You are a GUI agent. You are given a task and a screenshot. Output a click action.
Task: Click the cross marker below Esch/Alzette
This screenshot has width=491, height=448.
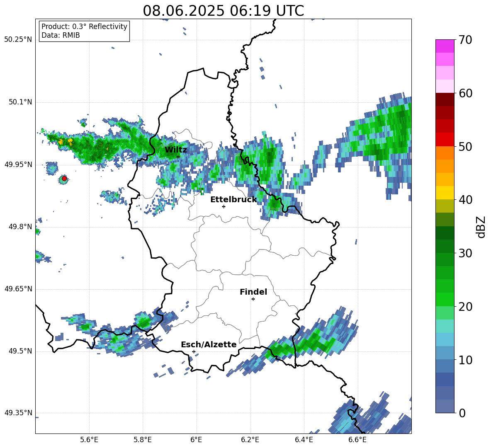click(194, 351)
